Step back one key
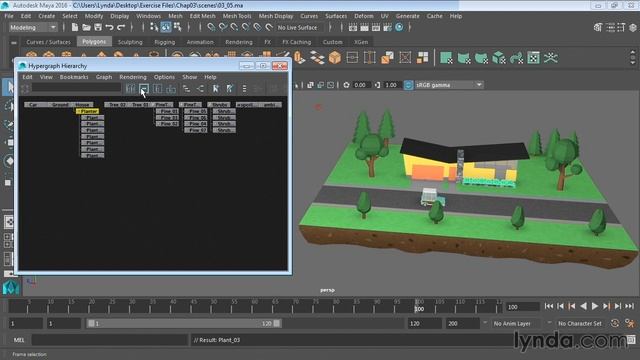The height and width of the screenshot is (360, 640). click(572, 306)
